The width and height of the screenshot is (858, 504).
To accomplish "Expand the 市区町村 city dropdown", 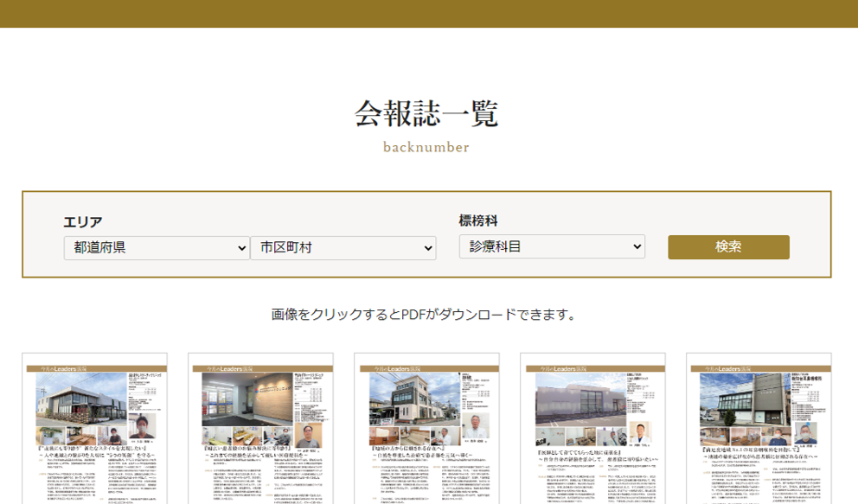I will tap(343, 248).
